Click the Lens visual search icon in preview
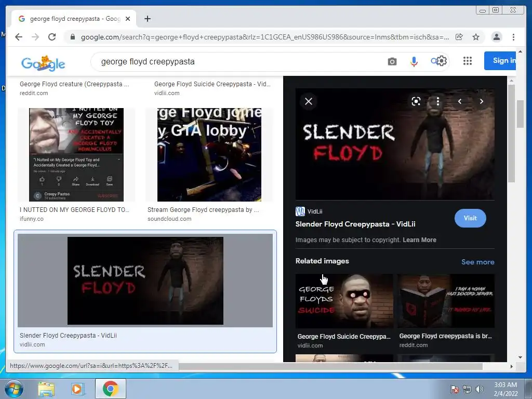The height and width of the screenshot is (399, 532). (x=416, y=101)
